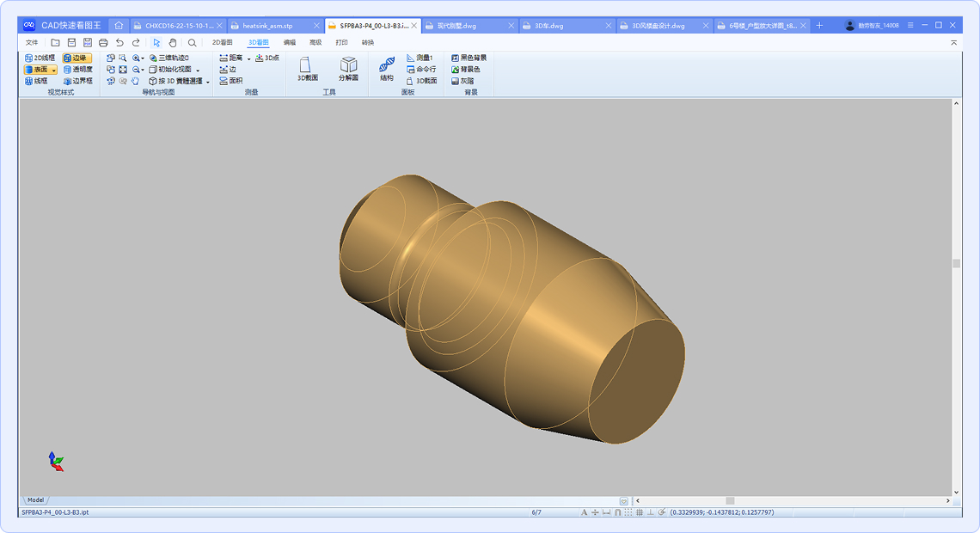Select the 距离 distance measurement tool

[231, 58]
